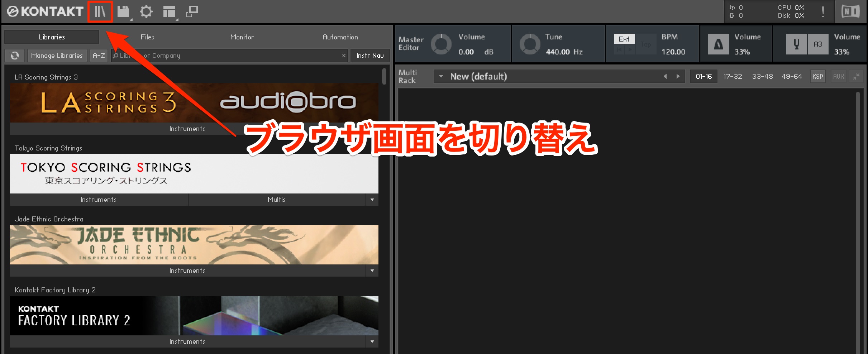Click the CPU usage meter
868x354 pixels.
click(x=791, y=8)
